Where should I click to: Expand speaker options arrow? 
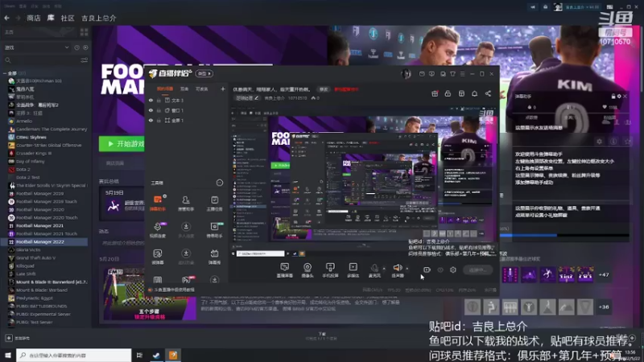coord(407,269)
